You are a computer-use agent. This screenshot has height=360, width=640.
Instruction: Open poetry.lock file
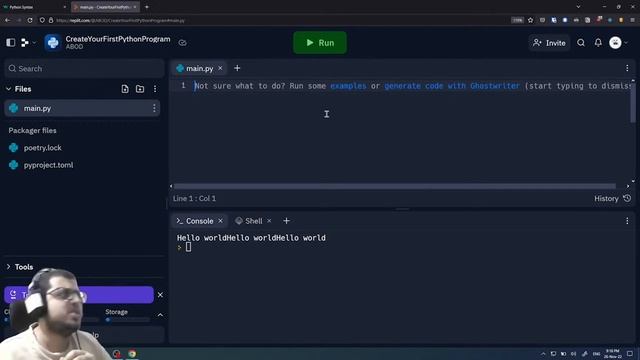pyautogui.click(x=42, y=148)
